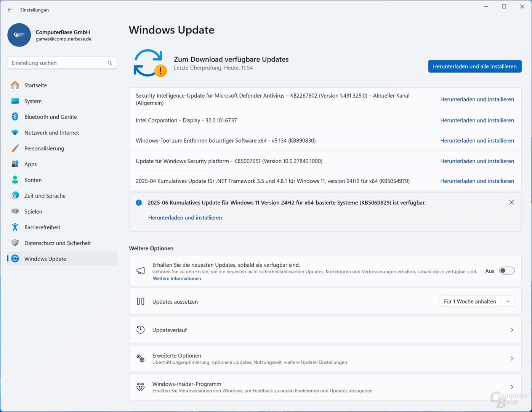The width and height of the screenshot is (532, 412).
Task: Click the Konten person icon
Action: (15, 180)
